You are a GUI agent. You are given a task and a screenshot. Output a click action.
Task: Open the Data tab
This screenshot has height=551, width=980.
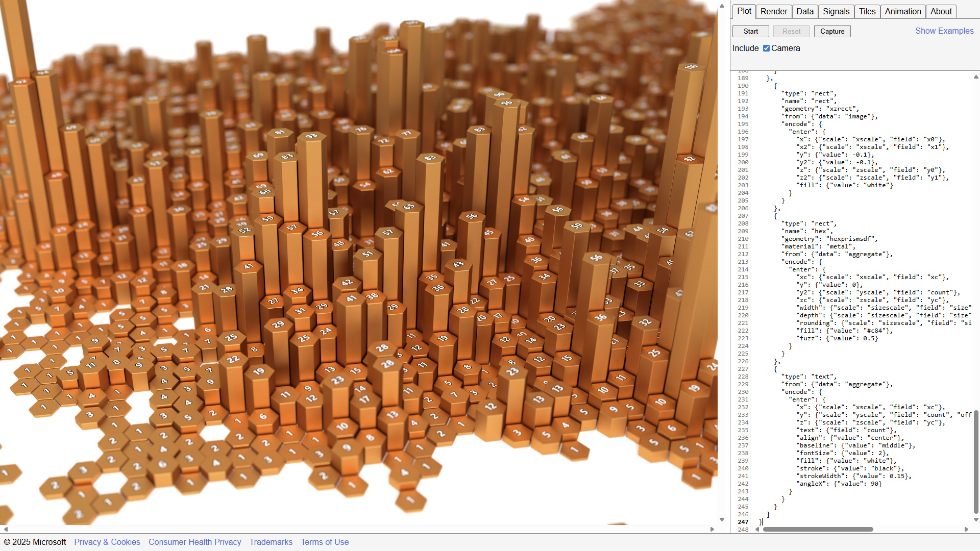pyautogui.click(x=805, y=11)
